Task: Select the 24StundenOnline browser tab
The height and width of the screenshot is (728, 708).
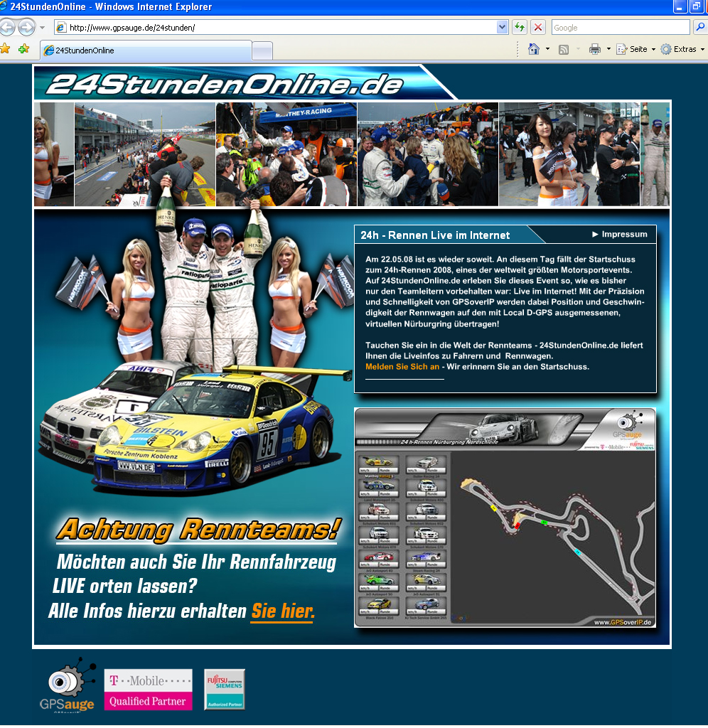Action: (x=146, y=50)
